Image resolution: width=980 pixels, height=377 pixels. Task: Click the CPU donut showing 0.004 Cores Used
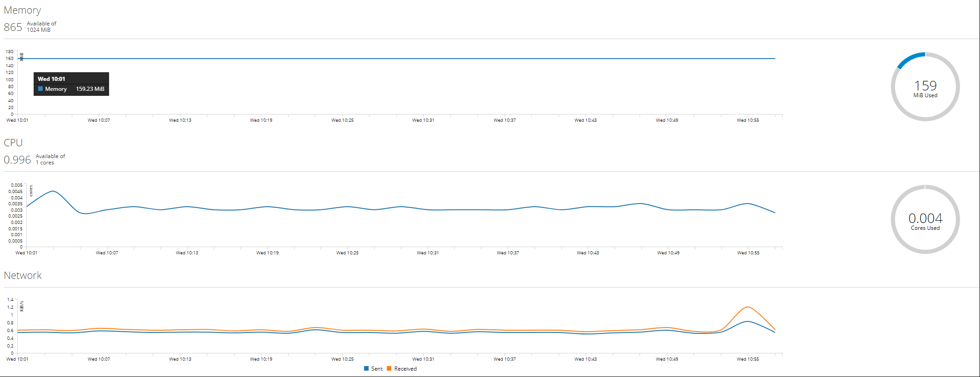click(x=925, y=220)
